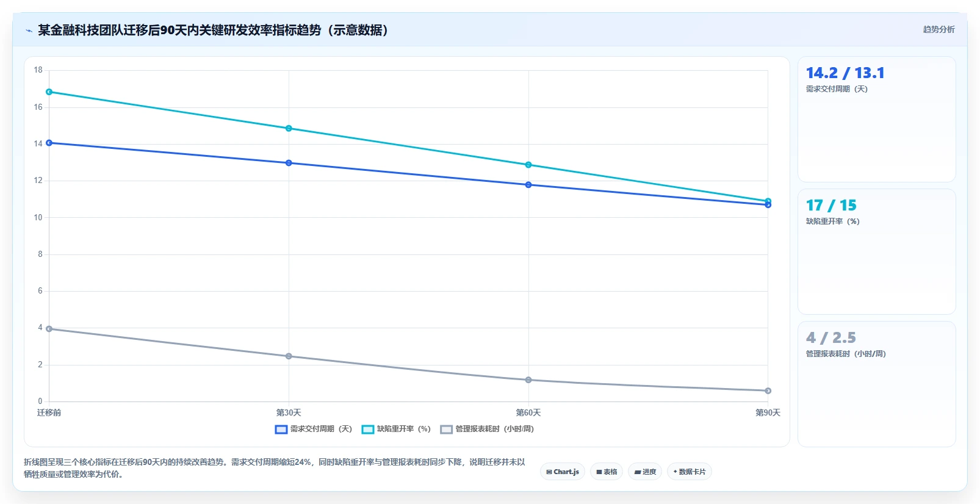Click the teal 缺陷重开率 point at 迁移前

(x=49, y=92)
